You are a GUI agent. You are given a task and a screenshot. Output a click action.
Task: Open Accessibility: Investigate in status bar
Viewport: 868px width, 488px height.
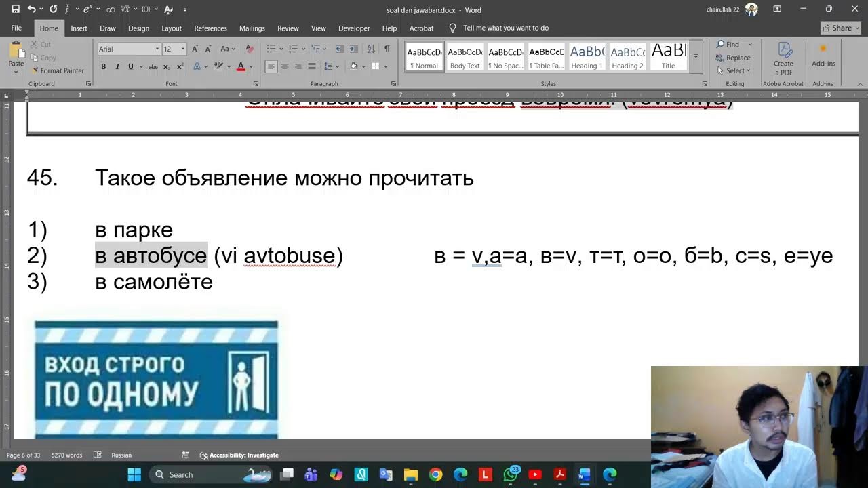(x=239, y=455)
